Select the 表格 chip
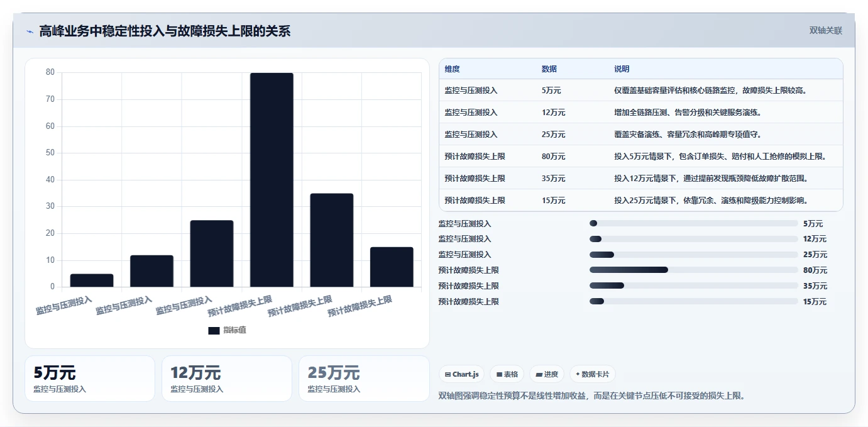Image resolution: width=868 pixels, height=427 pixels. [x=507, y=374]
